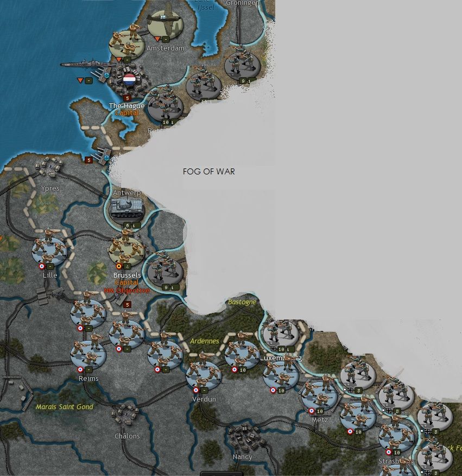Click the Verdun label

(x=204, y=399)
